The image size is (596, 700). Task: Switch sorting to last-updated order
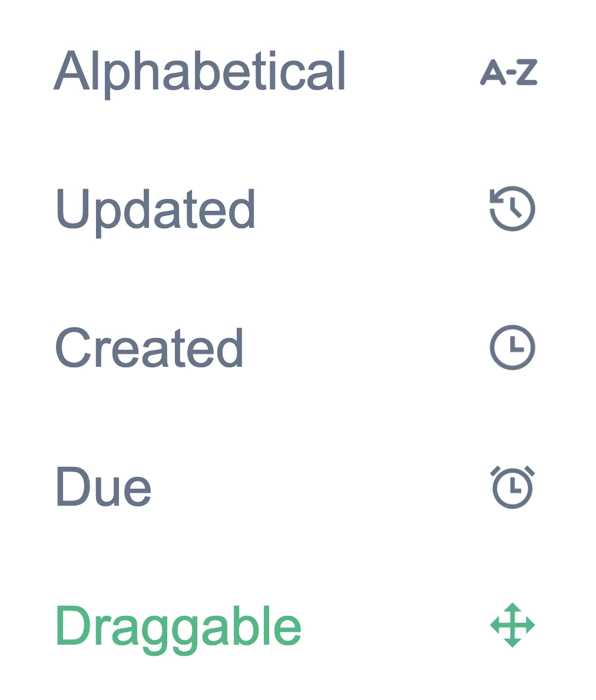click(x=155, y=210)
